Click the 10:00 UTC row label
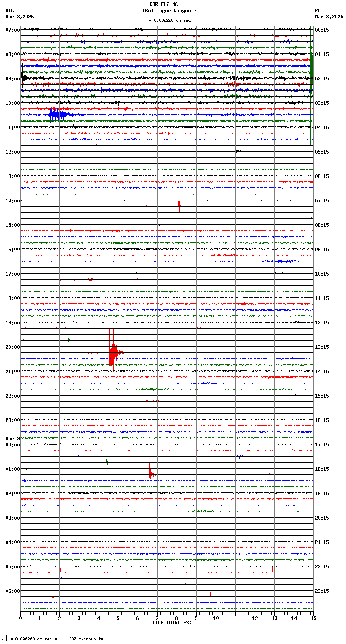This screenshot has width=346, height=644. tap(13, 103)
